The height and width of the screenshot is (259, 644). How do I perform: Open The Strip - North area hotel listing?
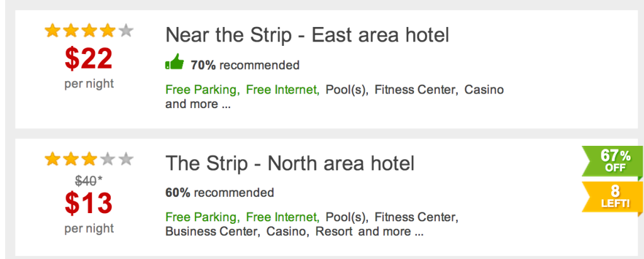(x=290, y=163)
